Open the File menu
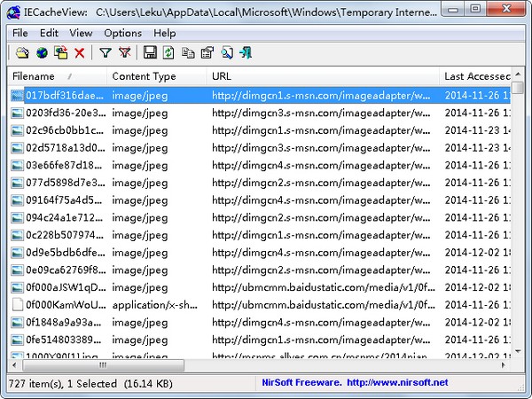The height and width of the screenshot is (399, 532). (x=20, y=33)
